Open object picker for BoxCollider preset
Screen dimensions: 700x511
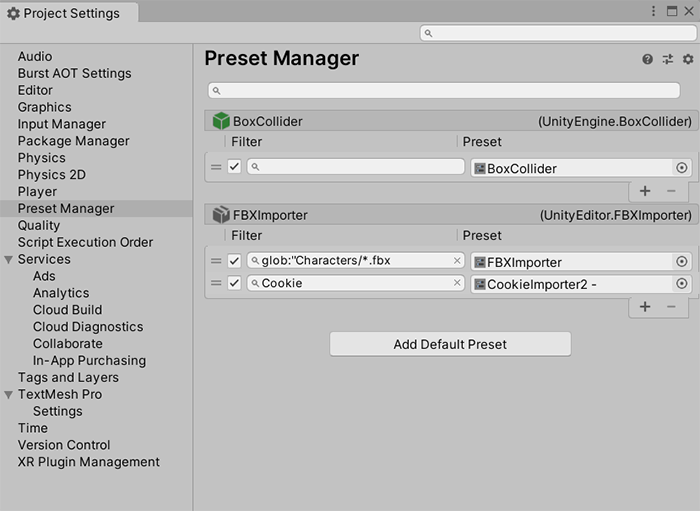682,168
